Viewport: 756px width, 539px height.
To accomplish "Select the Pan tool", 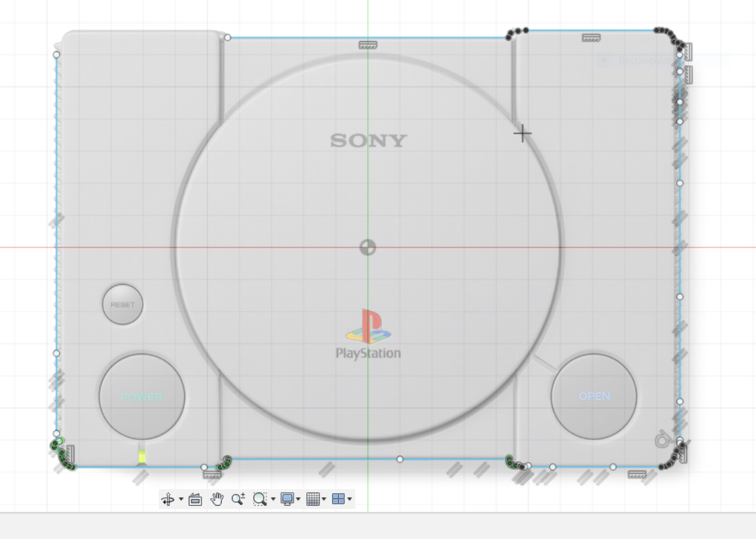I will pos(216,499).
